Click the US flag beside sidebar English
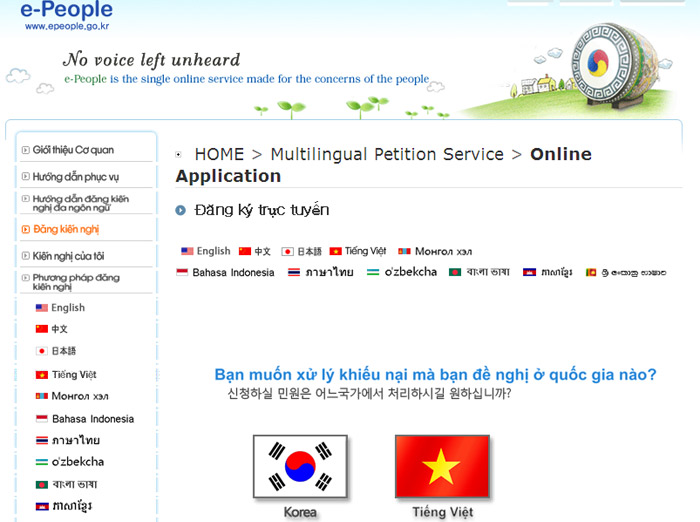This screenshot has height=522, width=700. pos(42,308)
